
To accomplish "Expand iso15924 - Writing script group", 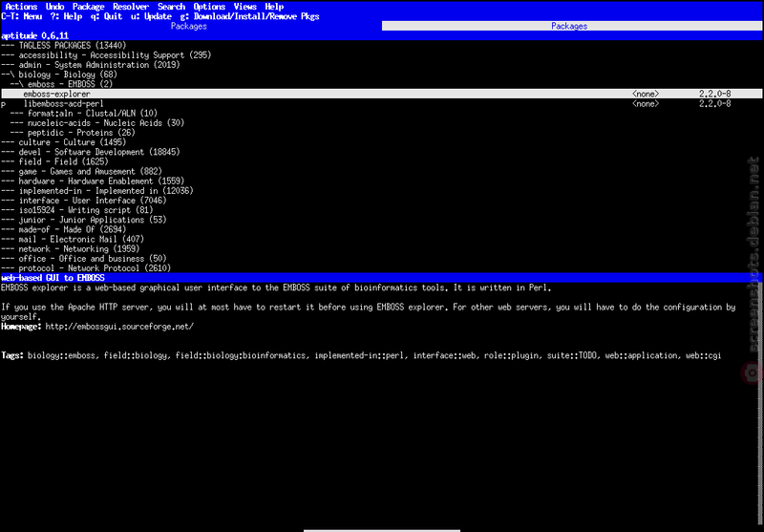I will [77, 210].
